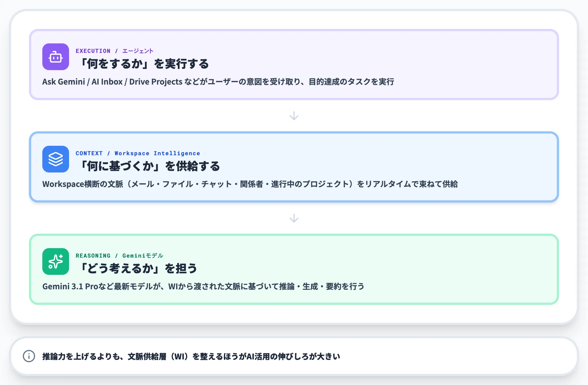Screen dimensions: 588x385
Task: Toggle the EXECUTION / エージェント label
Action: click(x=114, y=51)
